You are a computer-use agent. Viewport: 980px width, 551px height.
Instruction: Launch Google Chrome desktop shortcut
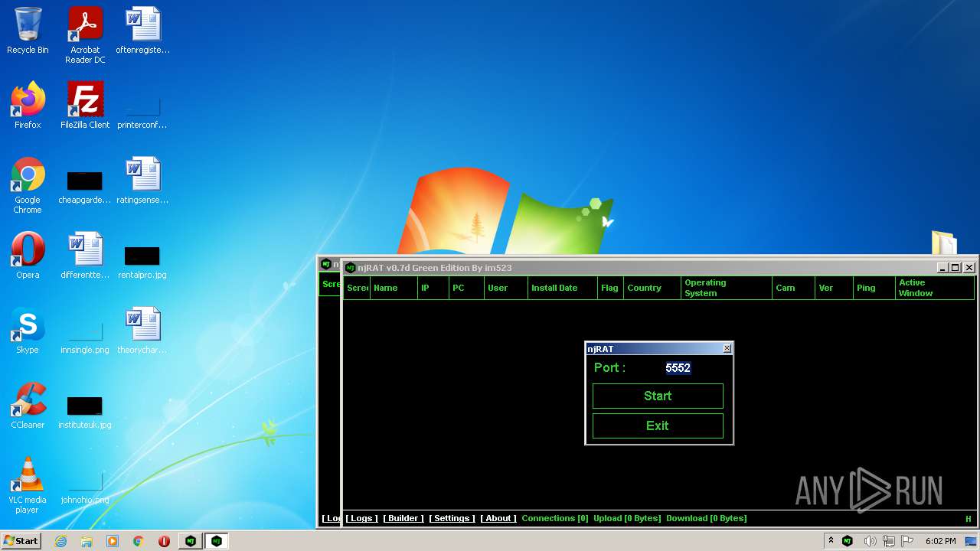pyautogui.click(x=28, y=186)
